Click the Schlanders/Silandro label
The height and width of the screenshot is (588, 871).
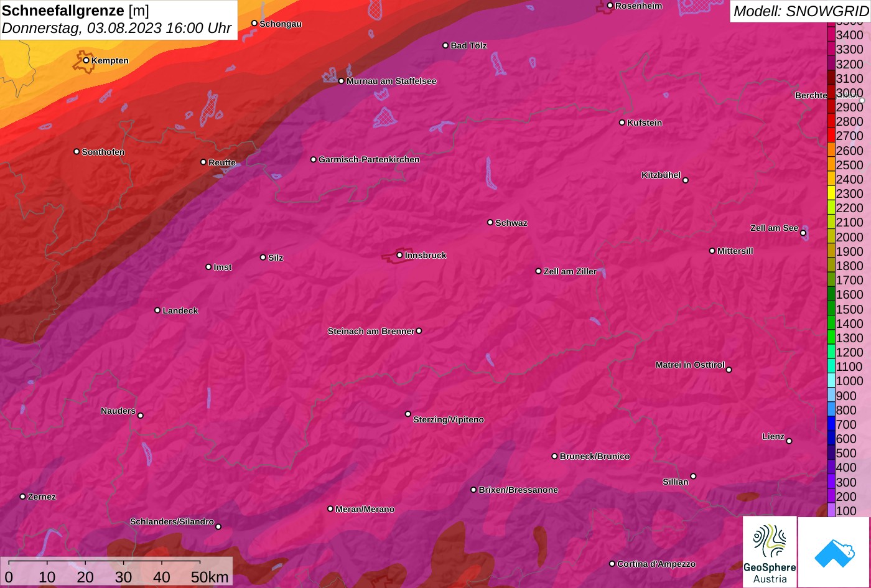[172, 522]
